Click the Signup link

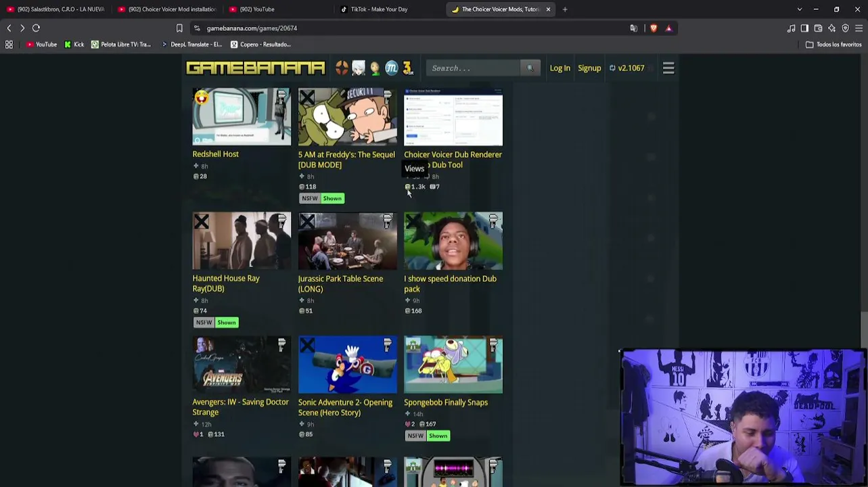click(x=589, y=68)
